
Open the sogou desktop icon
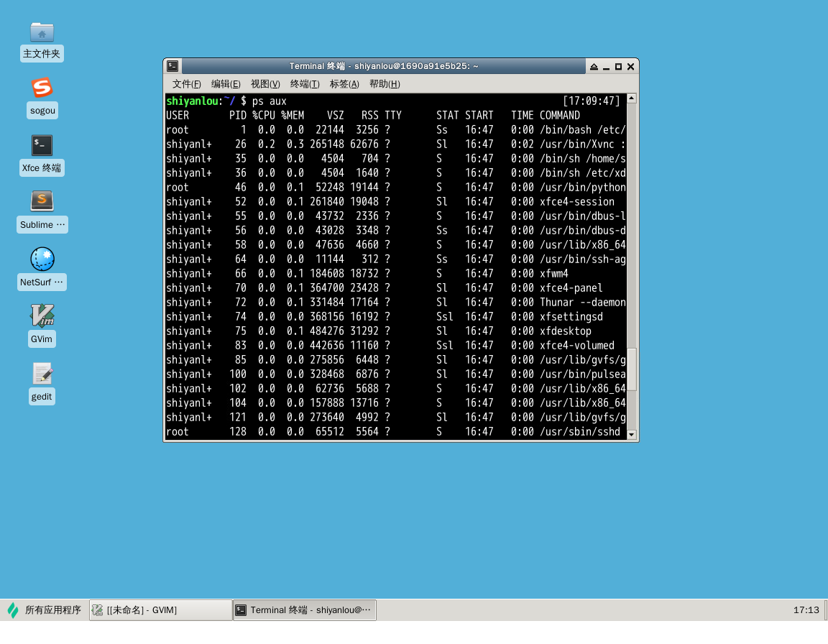tap(42, 88)
